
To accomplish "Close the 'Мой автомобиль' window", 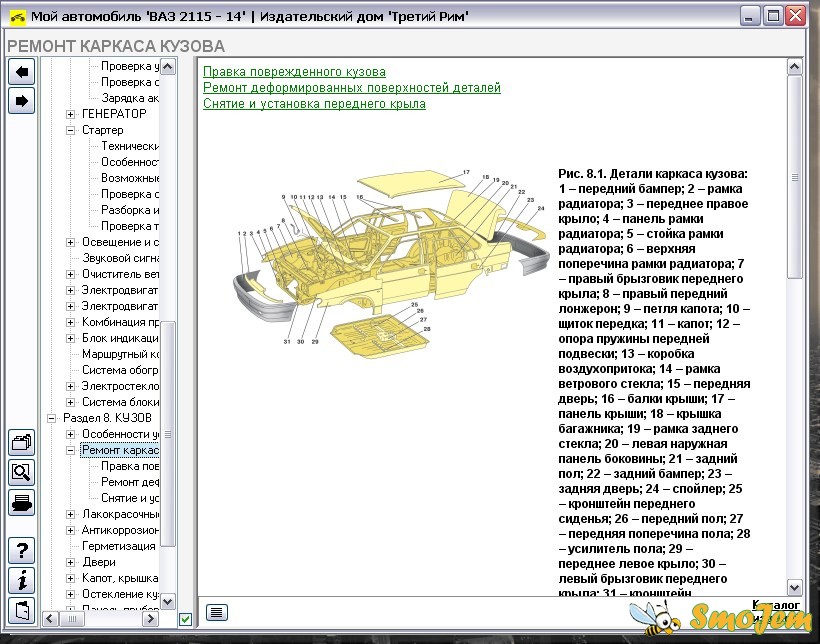I will coord(795,16).
